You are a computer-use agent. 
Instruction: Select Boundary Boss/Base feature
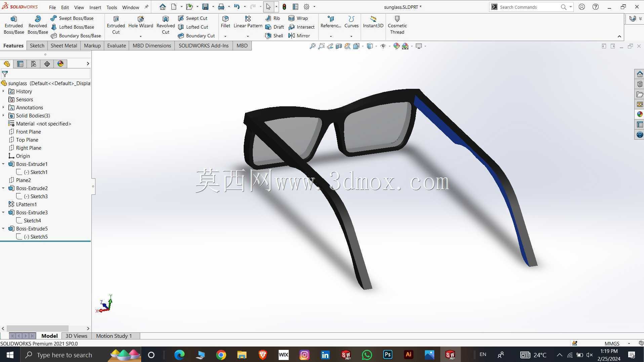[x=76, y=36]
